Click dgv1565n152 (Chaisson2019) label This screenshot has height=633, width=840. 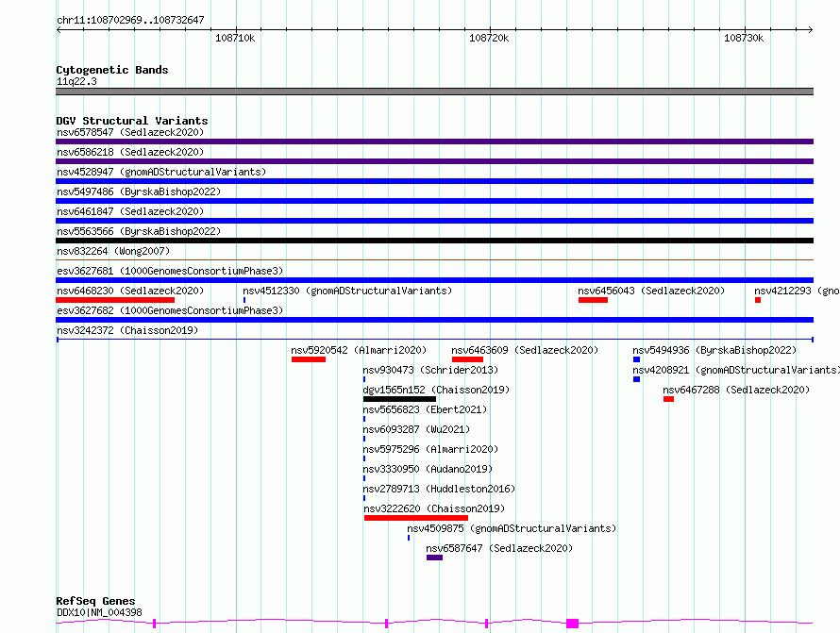point(436,390)
